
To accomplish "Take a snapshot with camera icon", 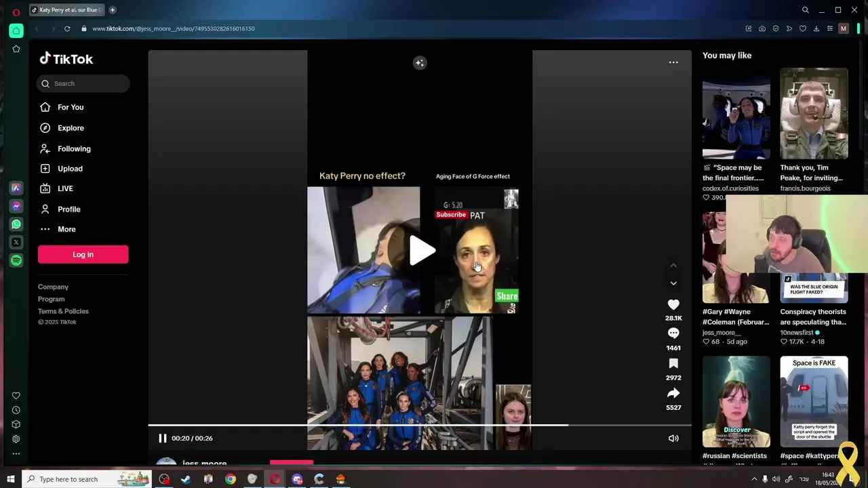I will [x=762, y=28].
